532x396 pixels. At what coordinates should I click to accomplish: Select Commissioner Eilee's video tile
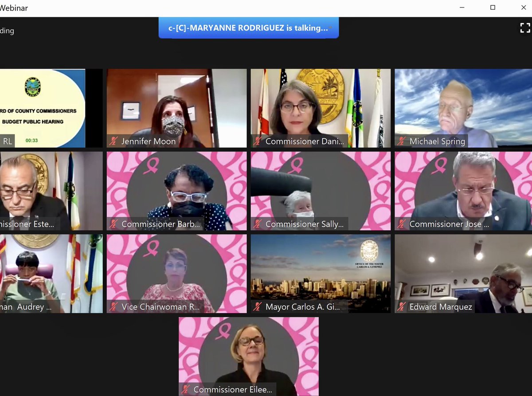pyautogui.click(x=249, y=357)
